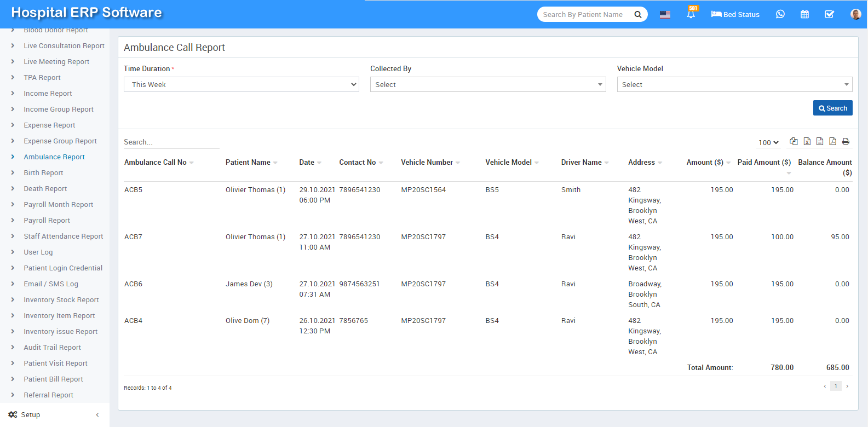Click the Bed Status link
This screenshot has height=427, width=868.
point(735,14)
